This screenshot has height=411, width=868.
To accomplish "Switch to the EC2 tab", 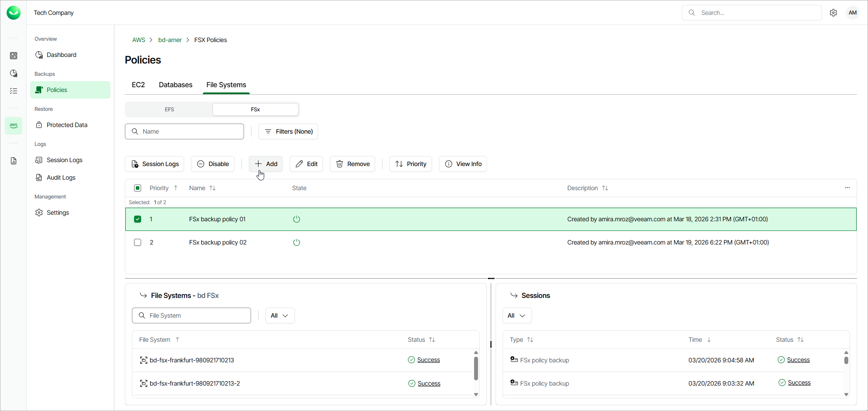I will click(138, 85).
